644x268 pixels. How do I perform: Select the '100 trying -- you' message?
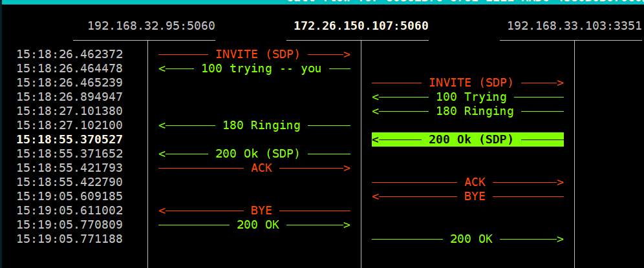pyautogui.click(x=261, y=68)
